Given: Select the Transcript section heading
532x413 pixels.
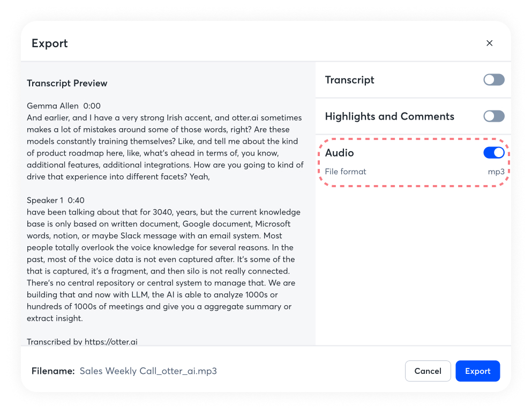Looking at the screenshot, I should pyautogui.click(x=349, y=80).
